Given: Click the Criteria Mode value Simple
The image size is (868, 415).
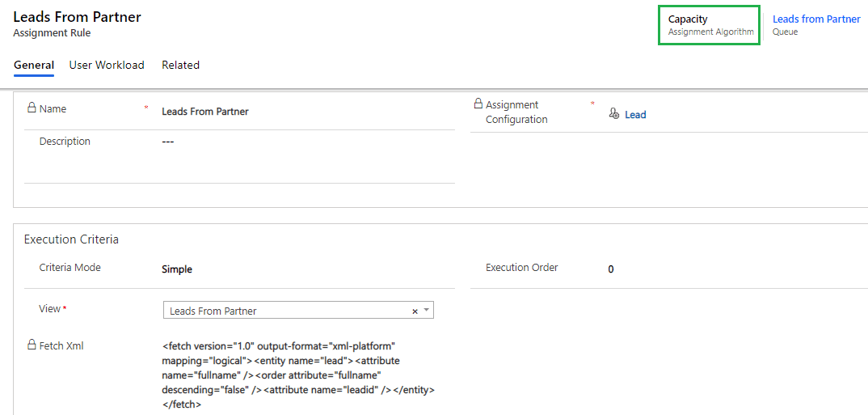Looking at the screenshot, I should click(177, 270).
